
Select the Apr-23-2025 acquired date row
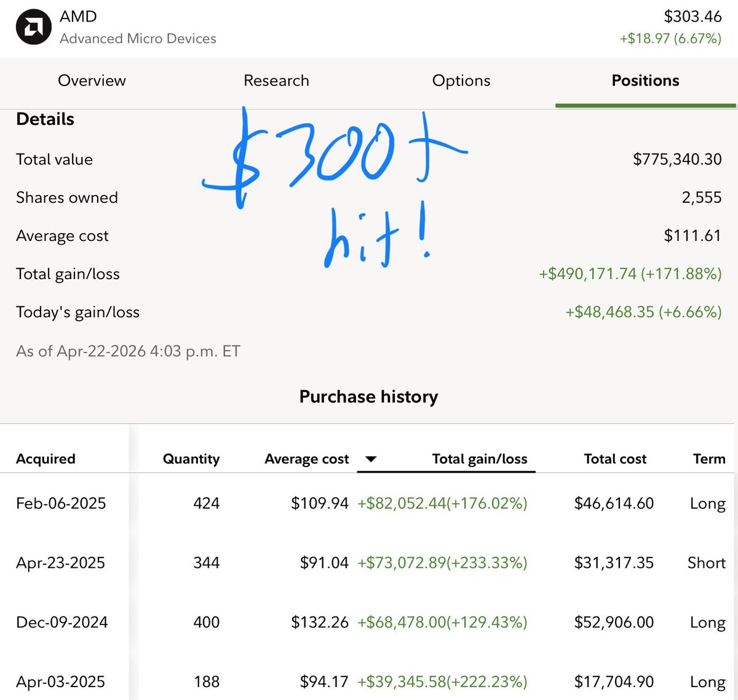pos(60,563)
